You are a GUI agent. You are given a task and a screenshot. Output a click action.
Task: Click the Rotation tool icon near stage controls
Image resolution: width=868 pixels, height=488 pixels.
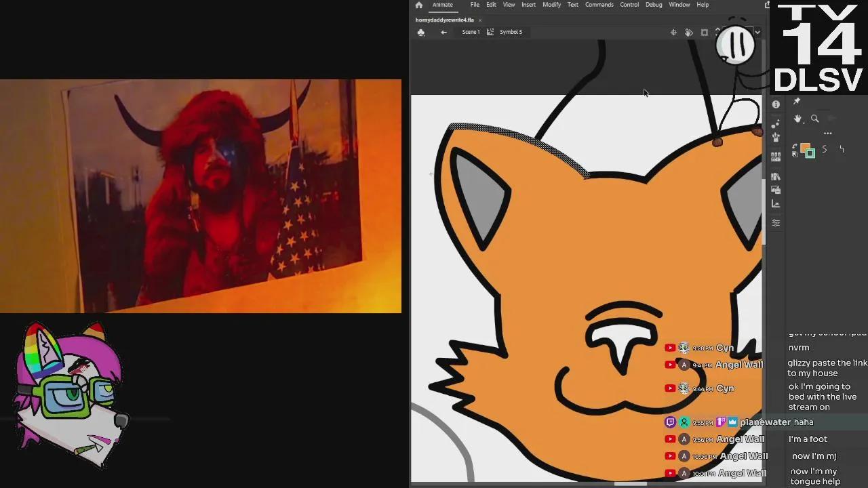coord(689,32)
